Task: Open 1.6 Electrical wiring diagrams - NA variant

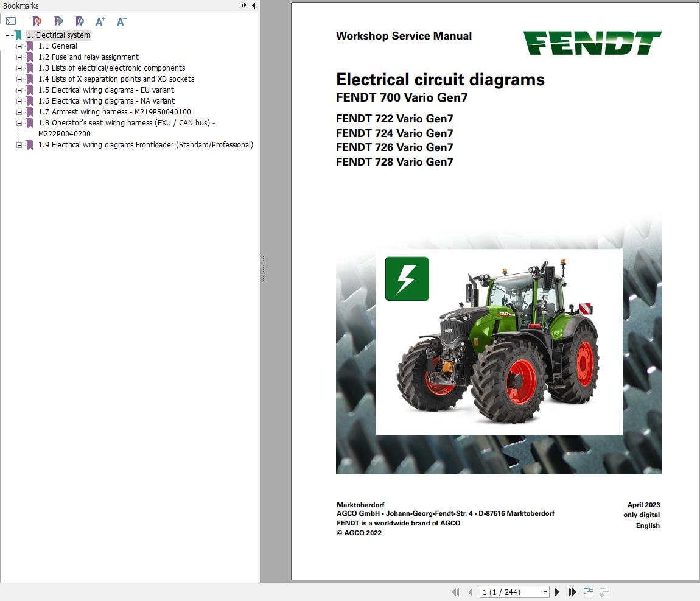Action: pos(107,101)
